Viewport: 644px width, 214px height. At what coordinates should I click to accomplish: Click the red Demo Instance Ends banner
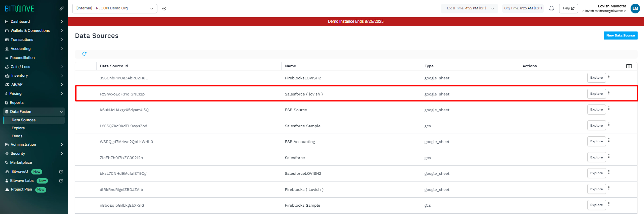[356, 21]
